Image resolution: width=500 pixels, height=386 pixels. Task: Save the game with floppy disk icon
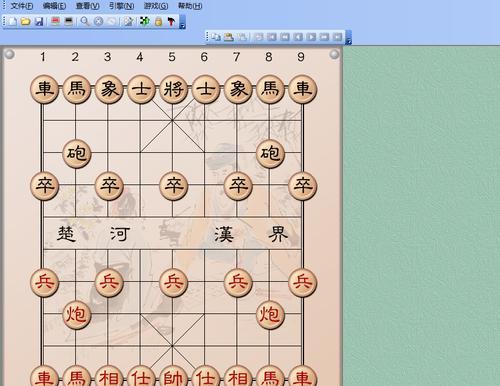pyautogui.click(x=39, y=22)
